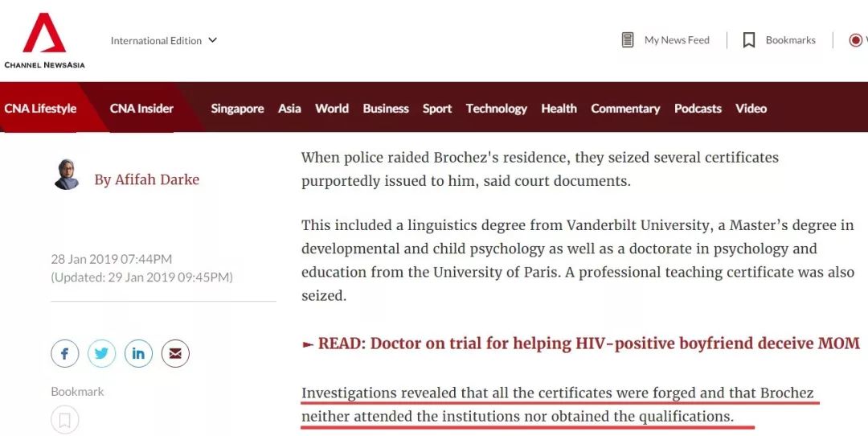
Task: Switch to the CNA Insider tab
Action: [141, 109]
